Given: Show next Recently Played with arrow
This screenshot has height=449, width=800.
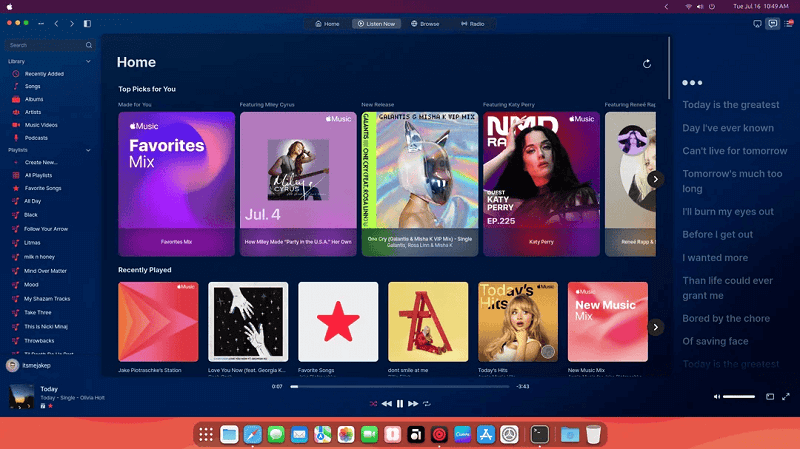Looking at the screenshot, I should pos(656,327).
